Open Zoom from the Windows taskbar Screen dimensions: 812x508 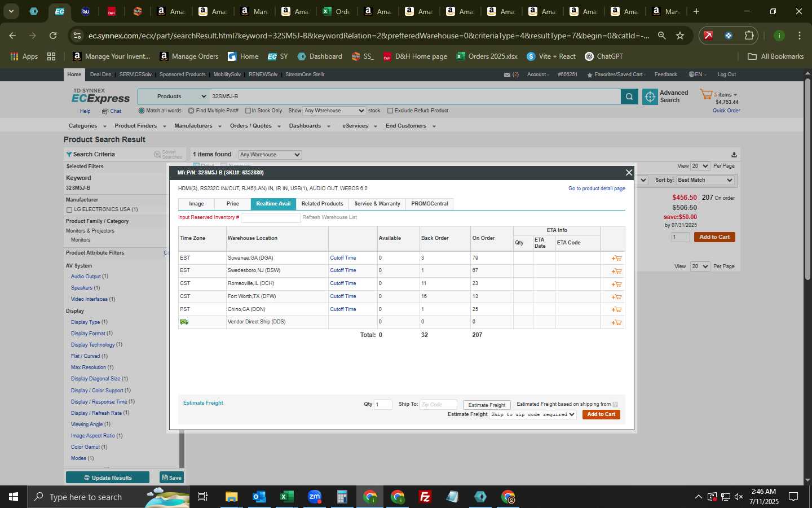[314, 497]
